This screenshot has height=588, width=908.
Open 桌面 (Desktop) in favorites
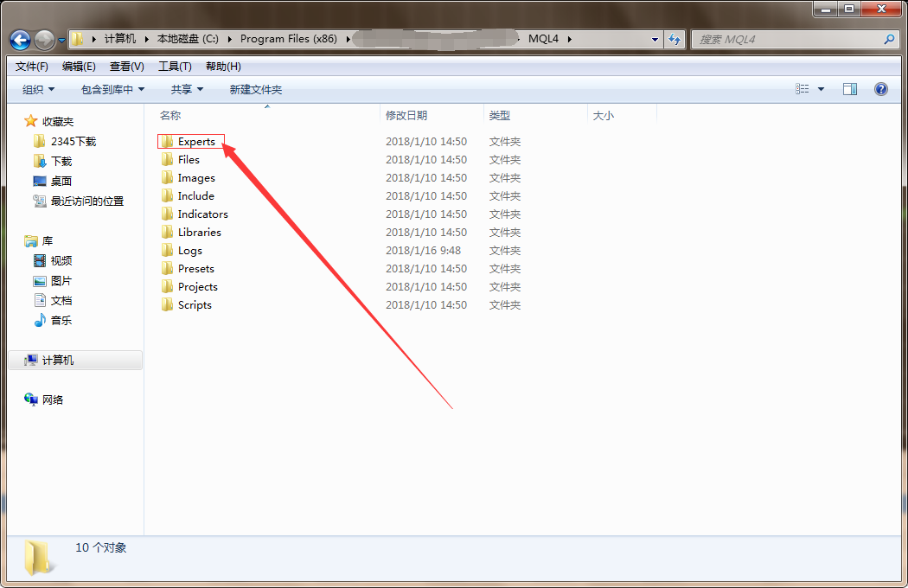(61, 182)
